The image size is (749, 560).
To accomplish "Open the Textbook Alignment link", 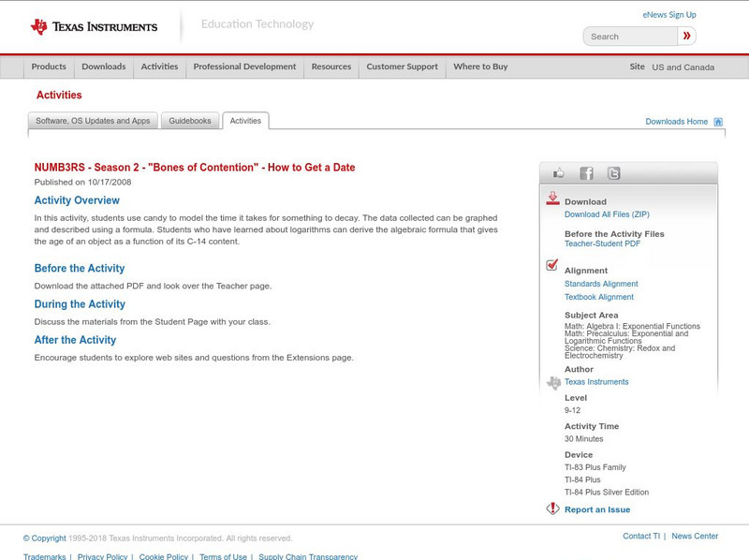I will (x=599, y=297).
